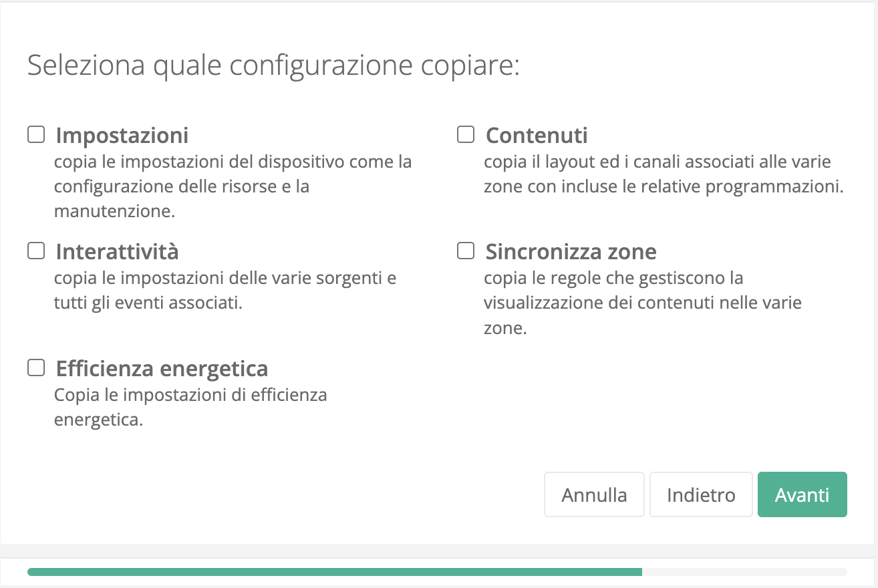Click the green progress bar
The height and width of the screenshot is (588, 878).
(334, 571)
